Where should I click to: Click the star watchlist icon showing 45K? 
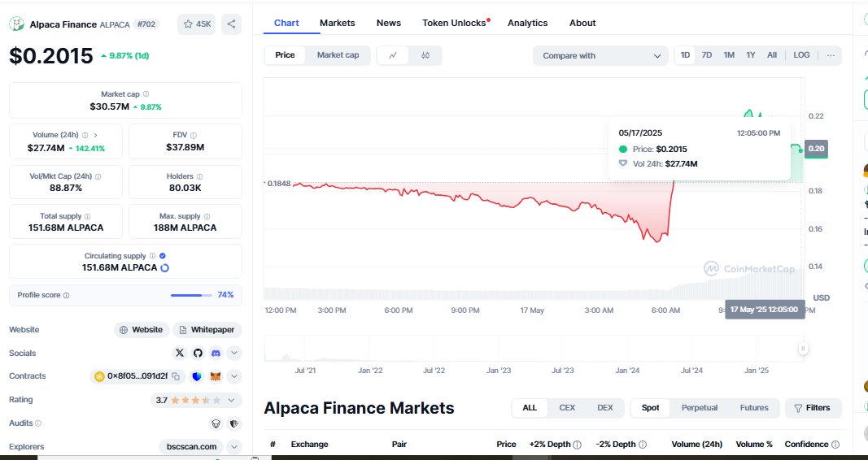[x=197, y=24]
